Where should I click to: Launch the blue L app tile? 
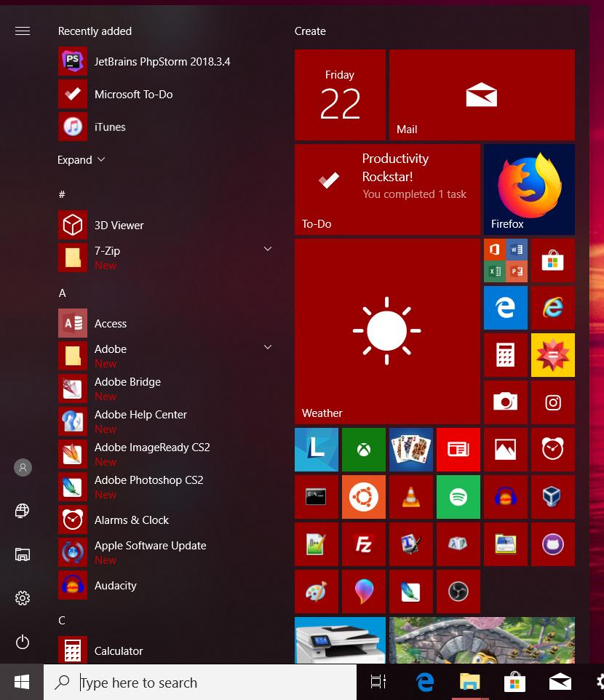(x=316, y=450)
